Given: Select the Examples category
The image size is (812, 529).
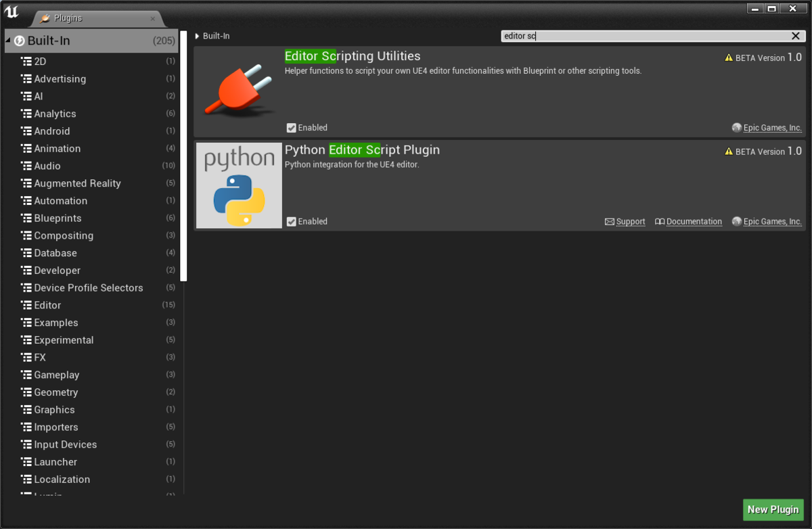Looking at the screenshot, I should coord(92,323).
